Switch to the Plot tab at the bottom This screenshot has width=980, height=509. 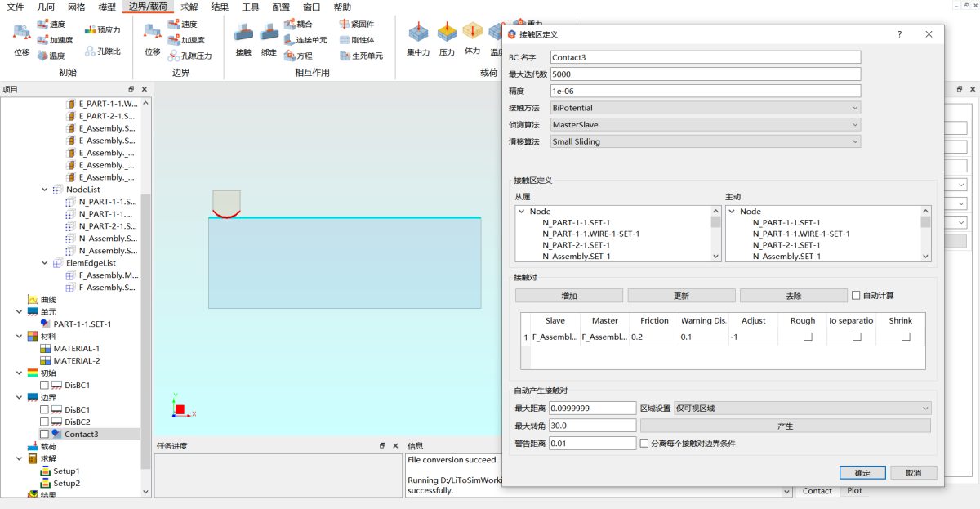854,491
